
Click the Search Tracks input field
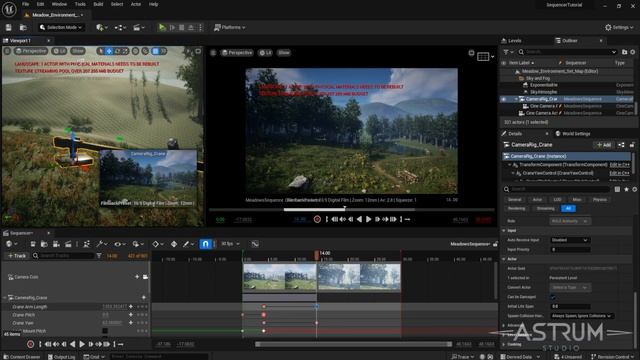click(63, 256)
